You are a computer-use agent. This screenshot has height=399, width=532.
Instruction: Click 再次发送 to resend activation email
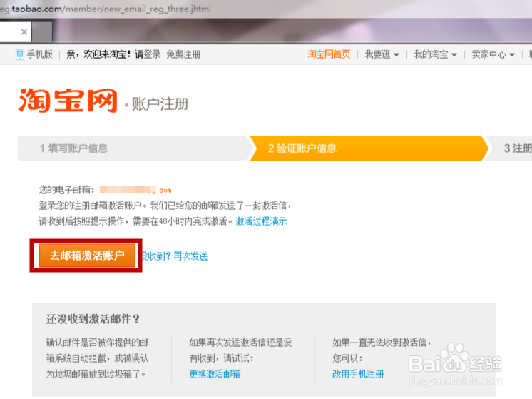[190, 256]
